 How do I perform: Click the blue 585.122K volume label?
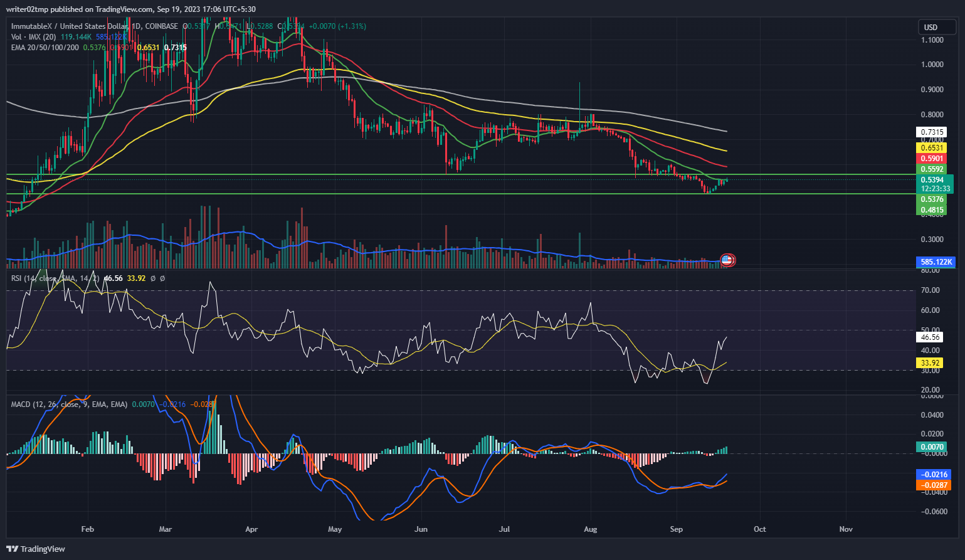936,262
